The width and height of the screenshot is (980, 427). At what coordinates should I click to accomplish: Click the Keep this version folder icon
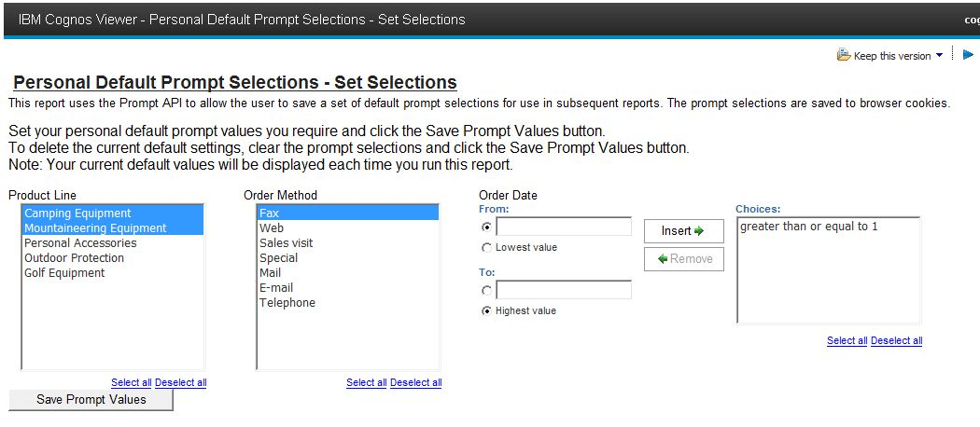tap(844, 56)
